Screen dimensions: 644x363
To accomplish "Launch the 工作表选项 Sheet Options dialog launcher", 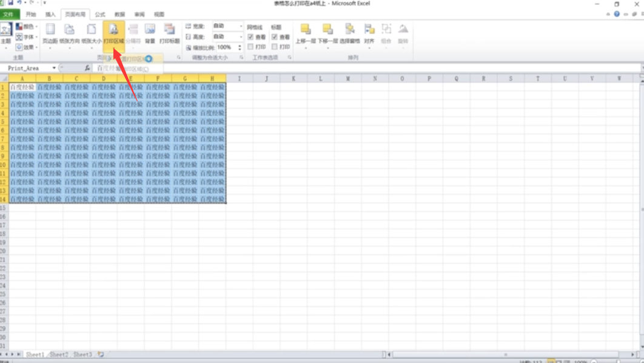I will coord(289,58).
